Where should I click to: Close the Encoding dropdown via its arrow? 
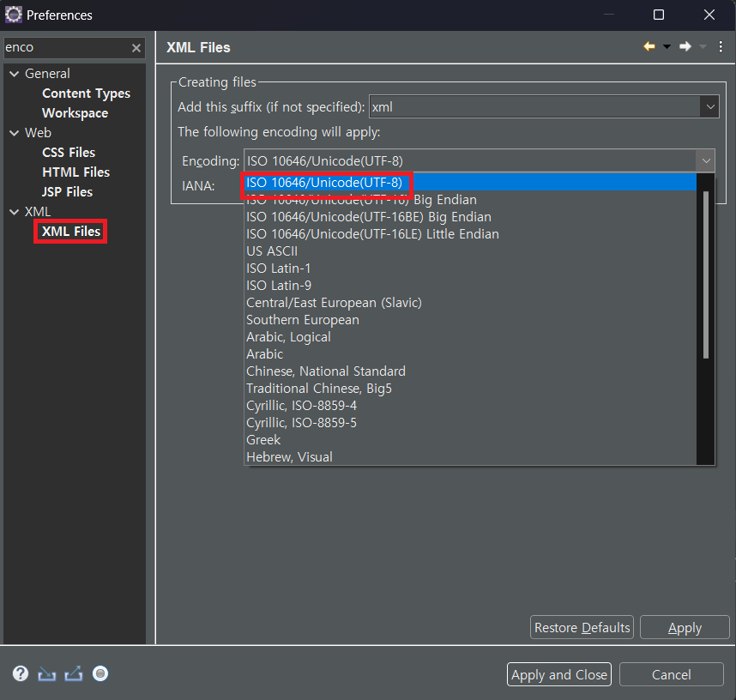[x=705, y=161]
